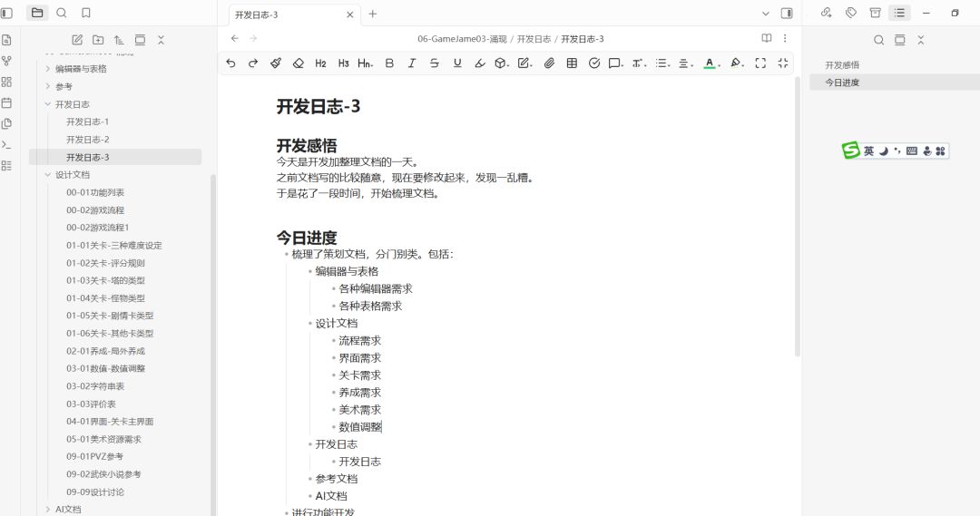Click the insert template ribbon icon

click(7, 123)
